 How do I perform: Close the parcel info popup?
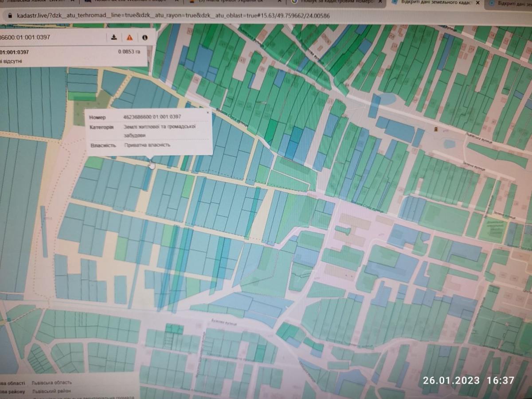pyautogui.click(x=207, y=113)
